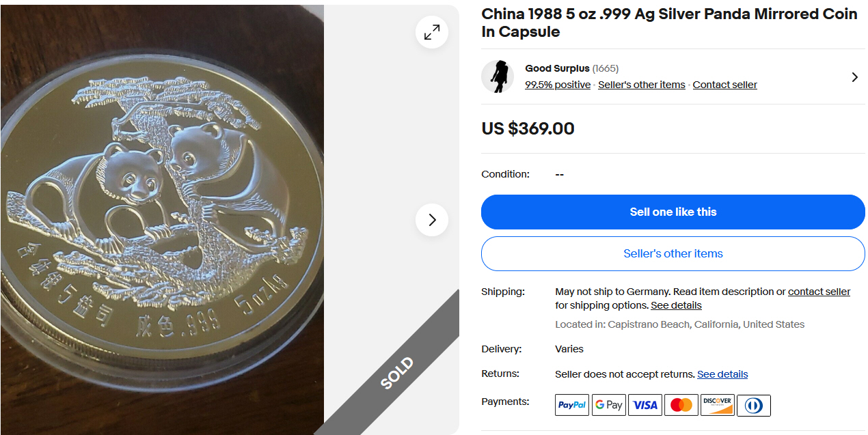Open the Good Surplus seller avatar
This screenshot has height=435, width=868.
pos(498,76)
